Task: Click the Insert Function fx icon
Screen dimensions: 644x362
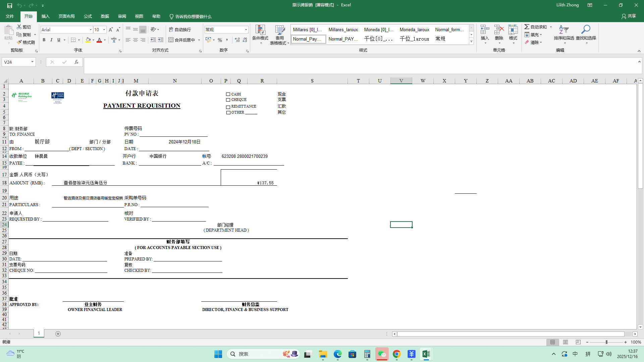Action: click(76, 62)
